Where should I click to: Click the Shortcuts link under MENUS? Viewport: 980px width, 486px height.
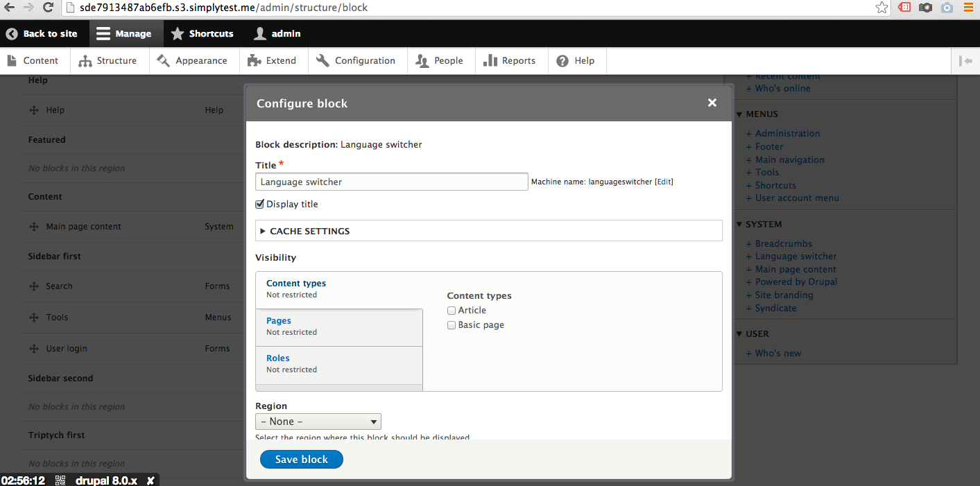(x=775, y=186)
